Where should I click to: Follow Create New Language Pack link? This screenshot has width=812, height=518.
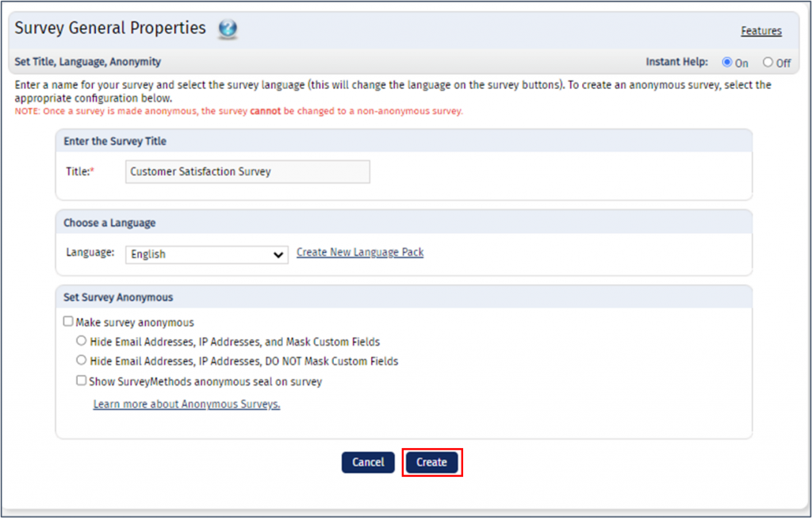tap(360, 252)
